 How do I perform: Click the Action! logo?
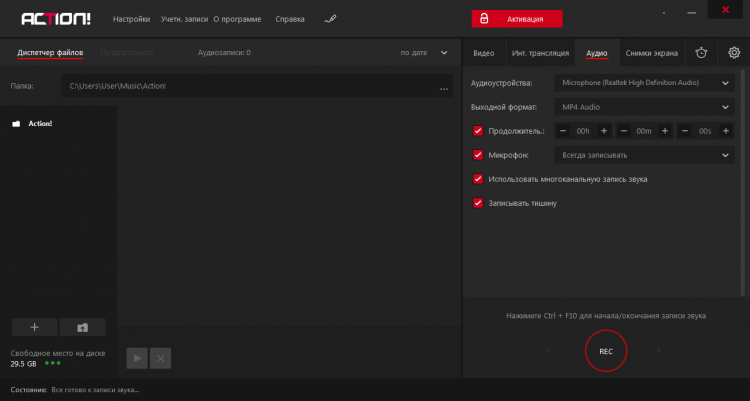tap(56, 19)
